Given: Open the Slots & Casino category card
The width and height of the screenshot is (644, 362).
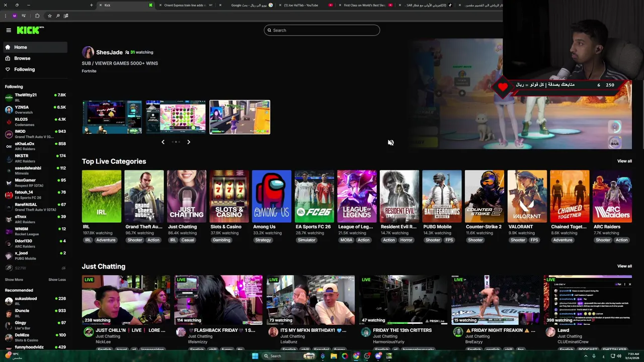Looking at the screenshot, I should (229, 196).
